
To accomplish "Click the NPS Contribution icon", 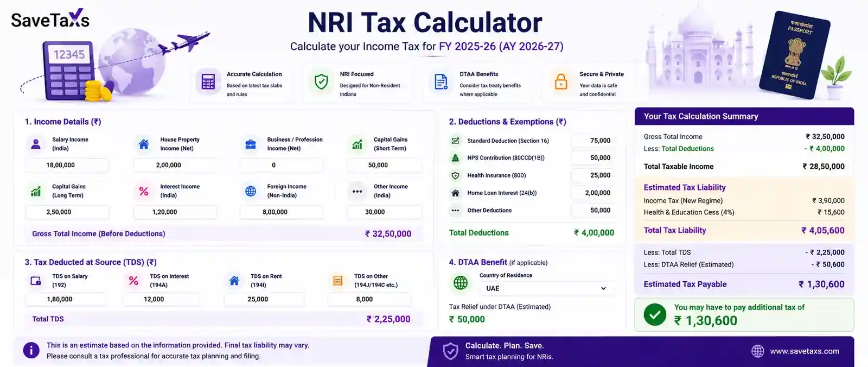I will 456,158.
